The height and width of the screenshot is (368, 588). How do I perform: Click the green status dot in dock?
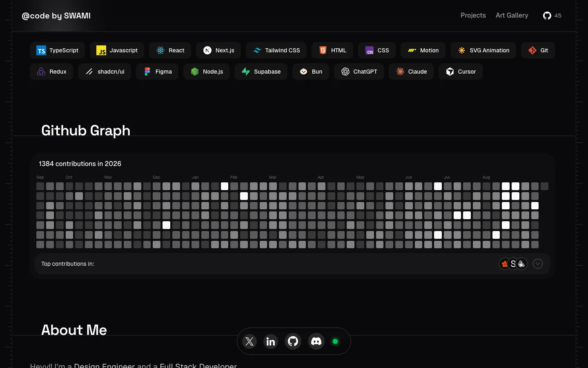pos(335,341)
